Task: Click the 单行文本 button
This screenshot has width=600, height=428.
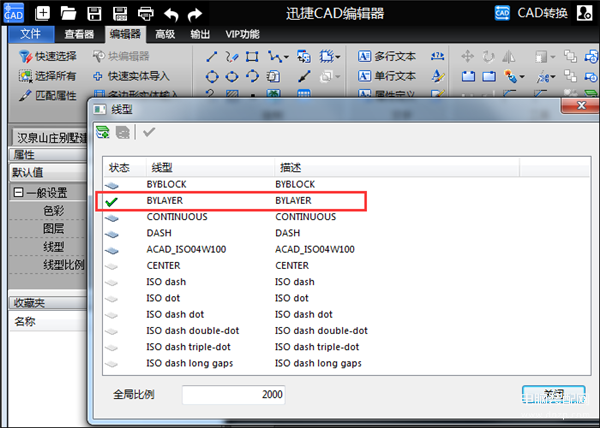Action: [x=387, y=76]
